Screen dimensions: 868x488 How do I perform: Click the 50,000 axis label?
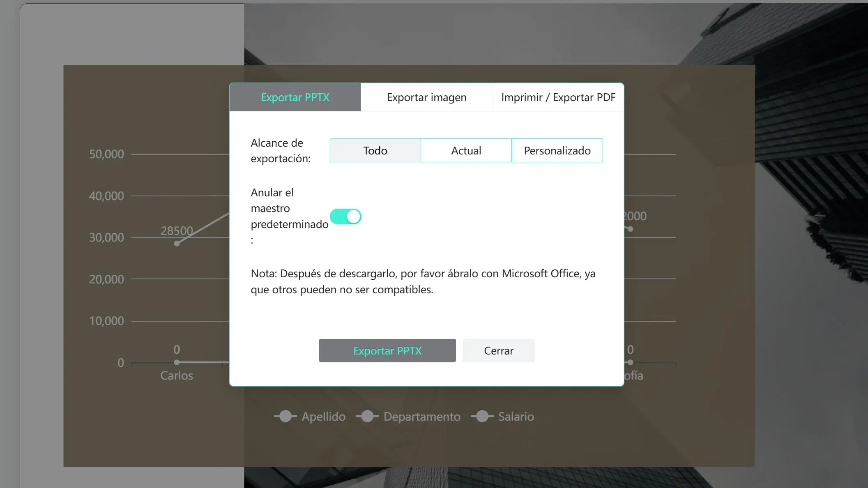106,154
